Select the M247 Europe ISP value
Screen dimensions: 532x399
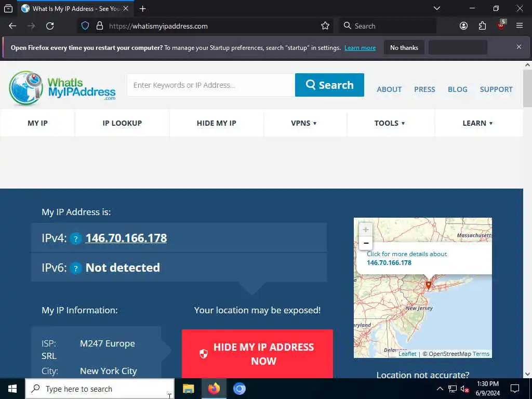[108, 343]
